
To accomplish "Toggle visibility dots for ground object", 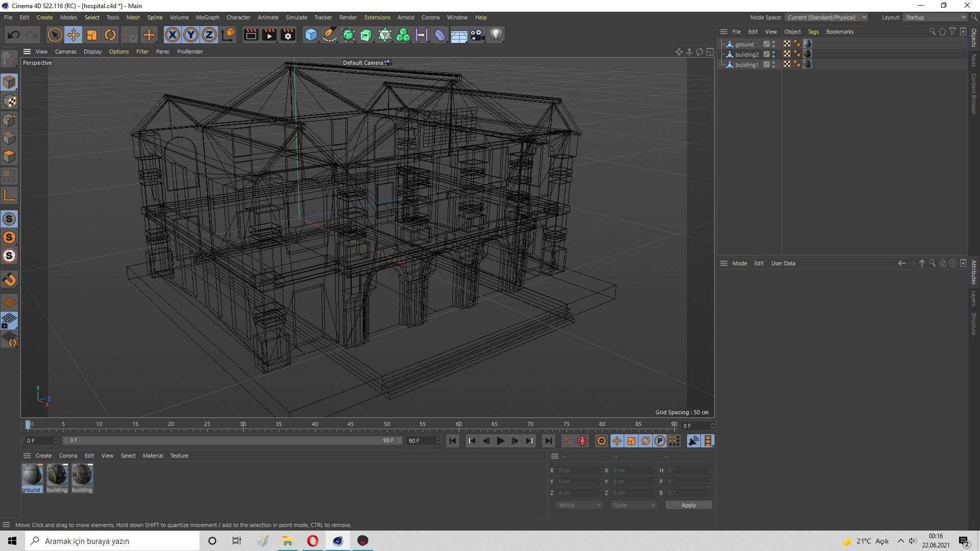I will pos(774,44).
